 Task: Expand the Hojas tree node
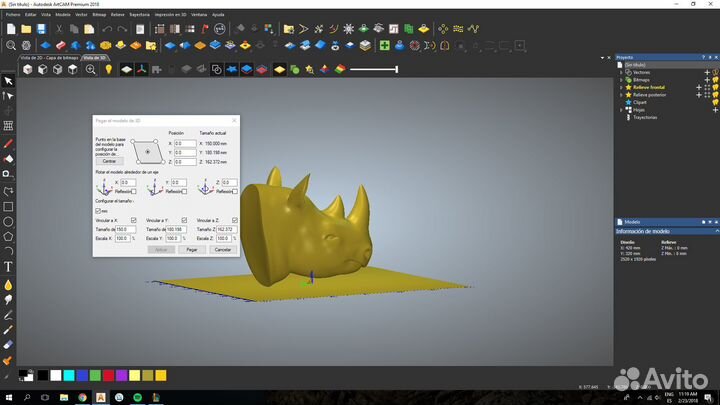tap(621, 109)
